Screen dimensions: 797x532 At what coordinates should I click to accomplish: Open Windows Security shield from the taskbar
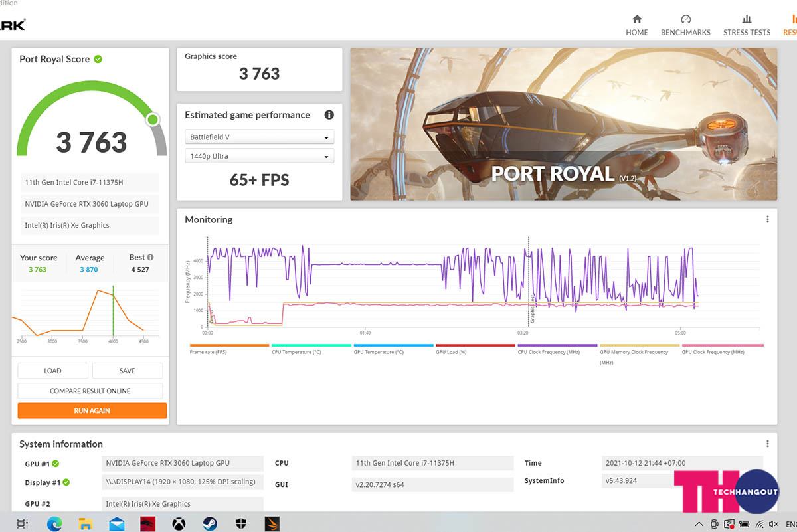tap(241, 523)
